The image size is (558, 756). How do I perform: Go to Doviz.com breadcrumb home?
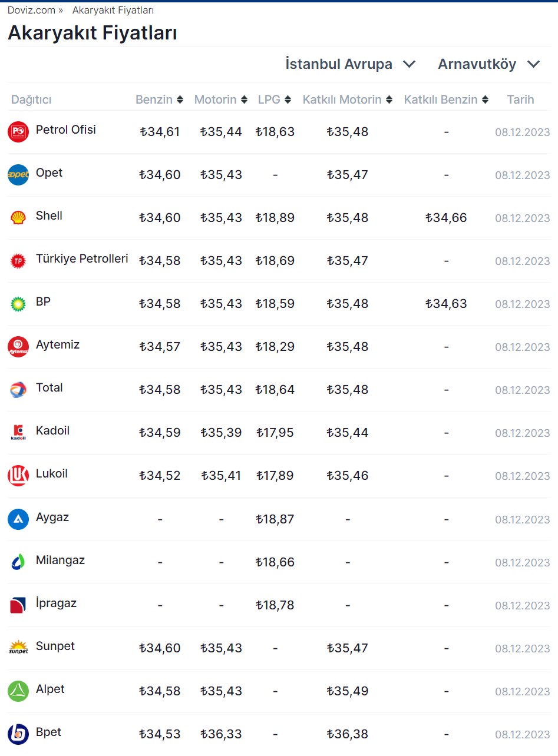pyautogui.click(x=31, y=10)
